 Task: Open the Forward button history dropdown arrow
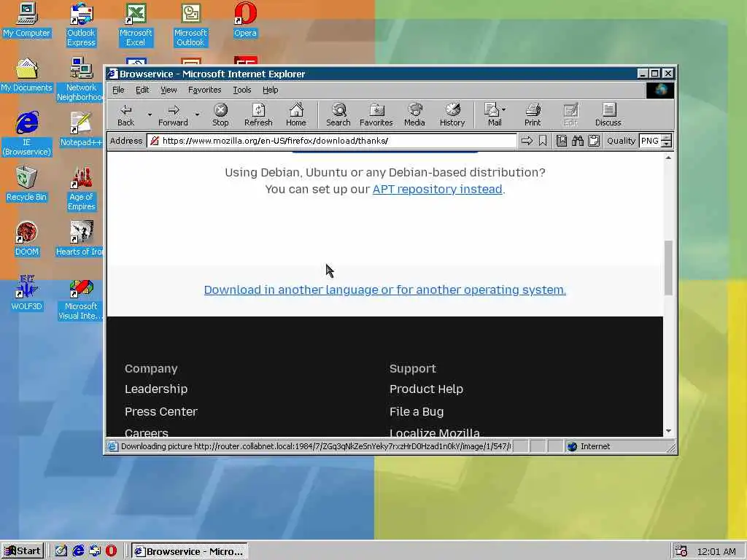pyautogui.click(x=197, y=114)
